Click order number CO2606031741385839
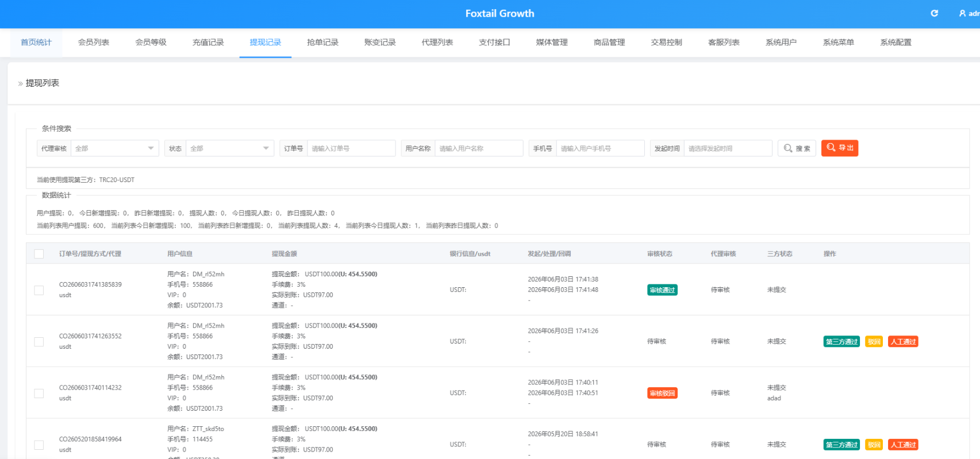The image size is (980, 459). pos(90,284)
